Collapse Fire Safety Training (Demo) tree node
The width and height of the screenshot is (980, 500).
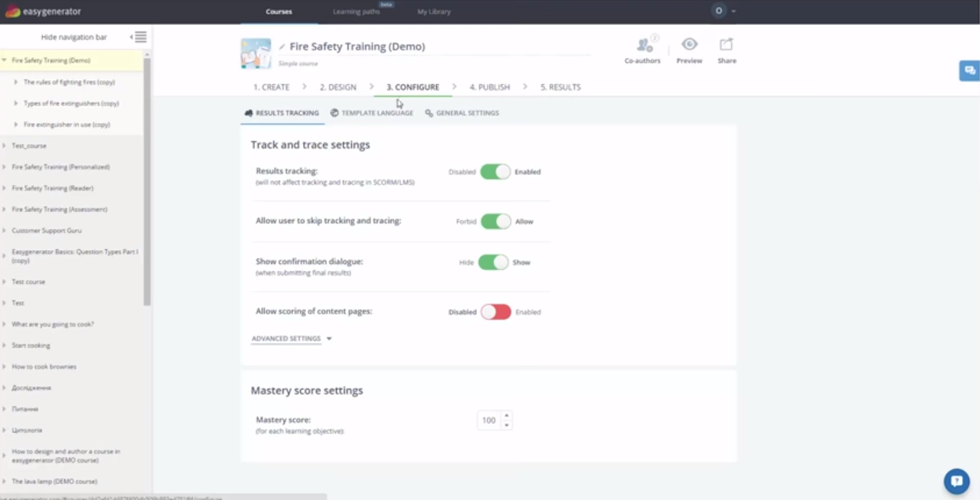click(x=4, y=60)
